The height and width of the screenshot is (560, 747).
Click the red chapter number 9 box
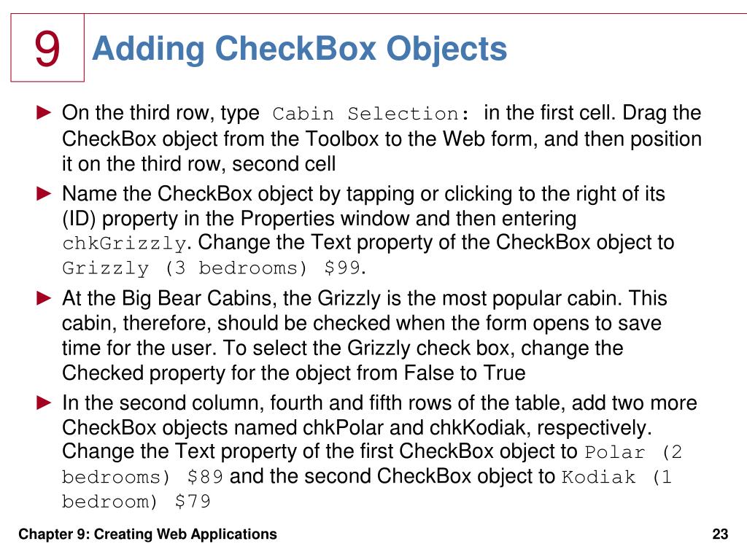coord(47,47)
